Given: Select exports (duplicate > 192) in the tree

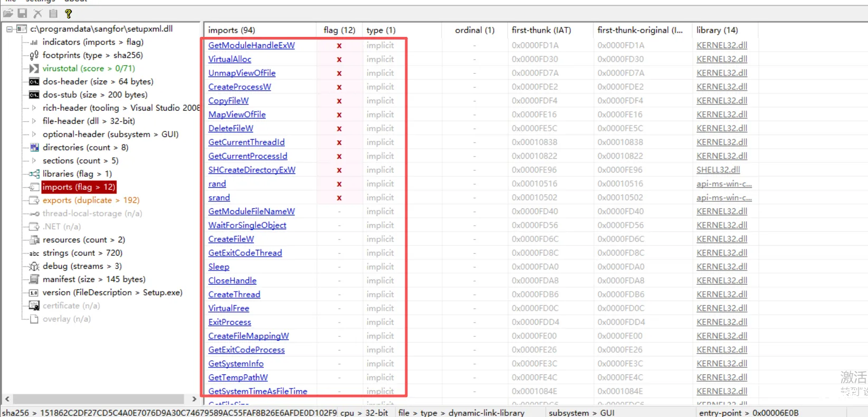Looking at the screenshot, I should [91, 200].
